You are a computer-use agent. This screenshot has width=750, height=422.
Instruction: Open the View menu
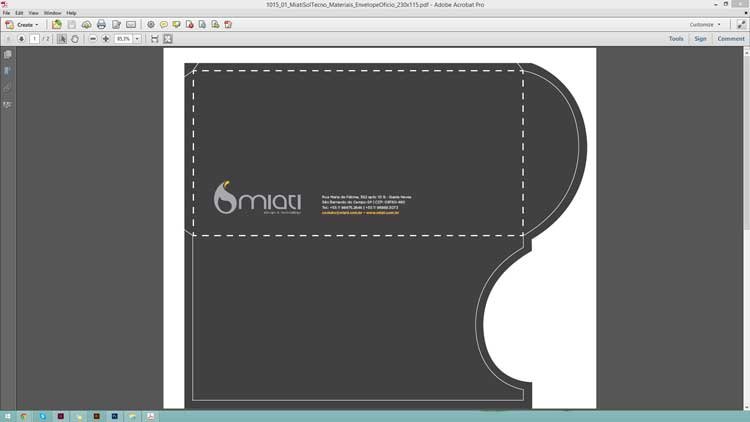[33, 13]
